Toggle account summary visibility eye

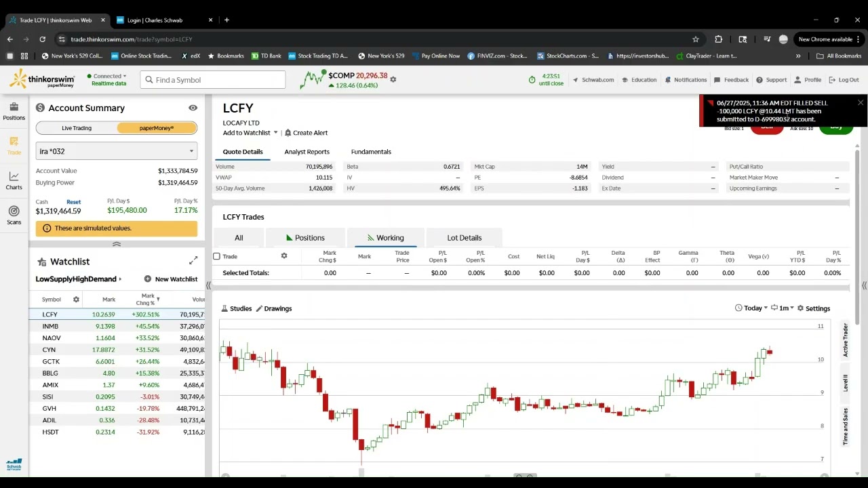click(x=193, y=108)
